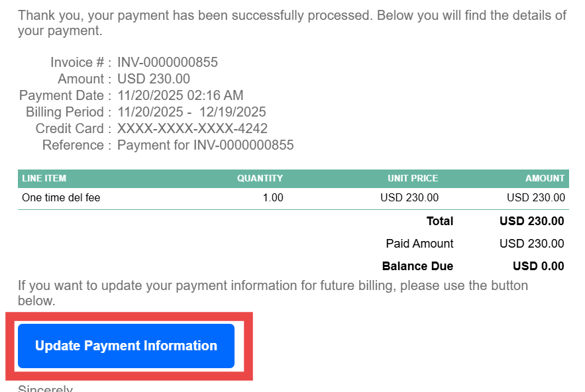The width and height of the screenshot is (585, 392).
Task: Click the Reference payment description text
Action: click(205, 146)
